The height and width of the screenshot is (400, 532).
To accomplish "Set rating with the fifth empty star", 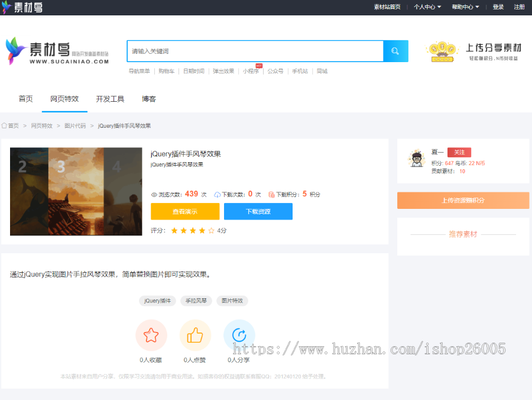I will coord(212,231).
